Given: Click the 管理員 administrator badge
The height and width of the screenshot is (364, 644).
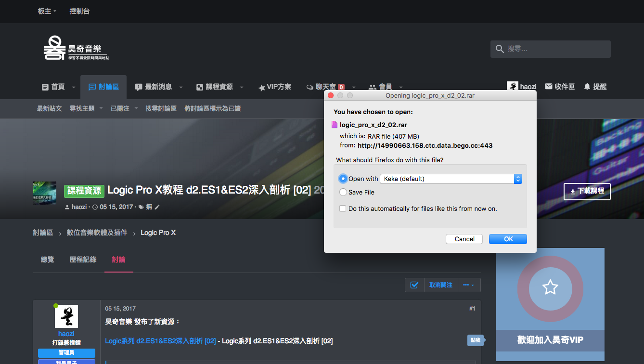Looking at the screenshot, I should (x=66, y=353).
